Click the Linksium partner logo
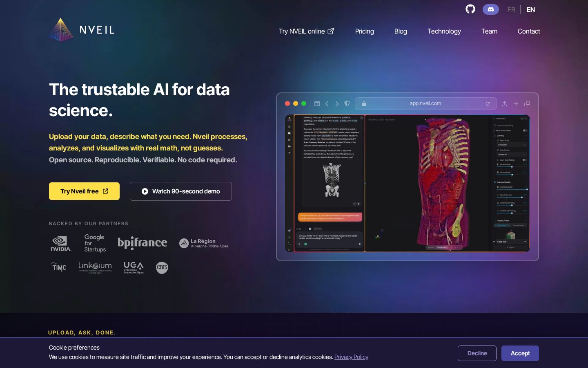 pos(95,267)
